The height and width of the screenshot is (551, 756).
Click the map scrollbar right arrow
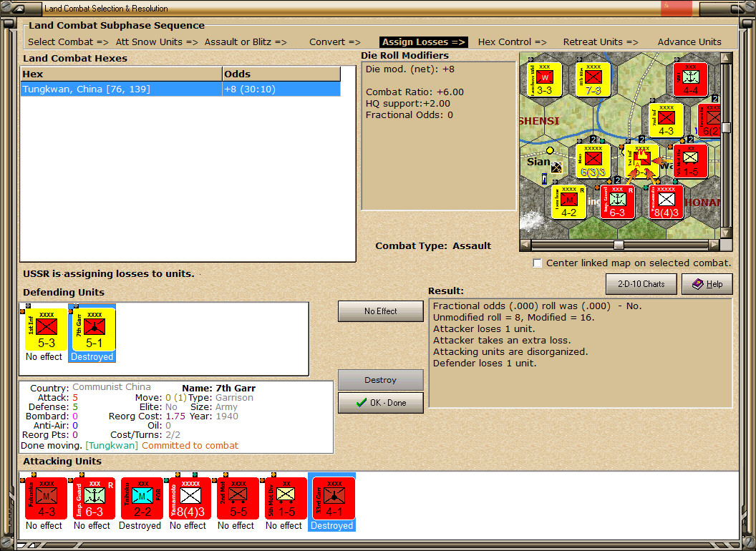tap(714, 245)
